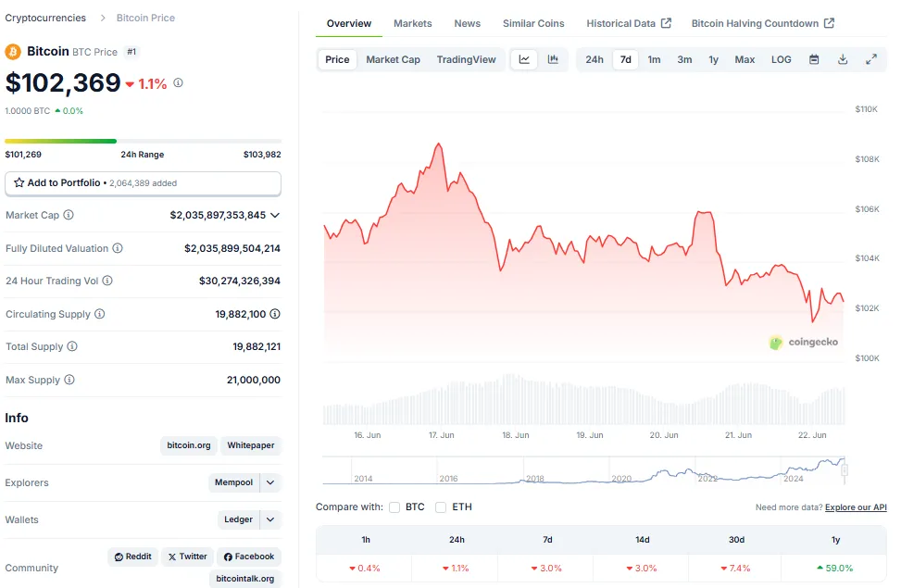Click the volume bars under the chart
The image size is (901, 588).
(x=583, y=399)
